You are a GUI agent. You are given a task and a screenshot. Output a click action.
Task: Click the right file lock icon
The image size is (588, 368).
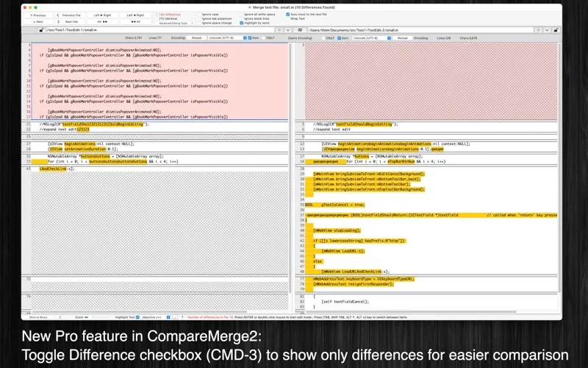click(556, 30)
